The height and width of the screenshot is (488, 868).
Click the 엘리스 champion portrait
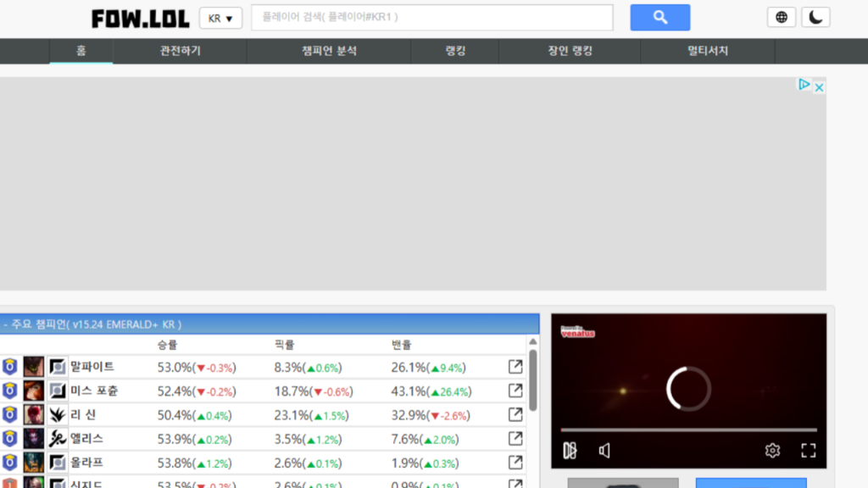[x=34, y=439]
